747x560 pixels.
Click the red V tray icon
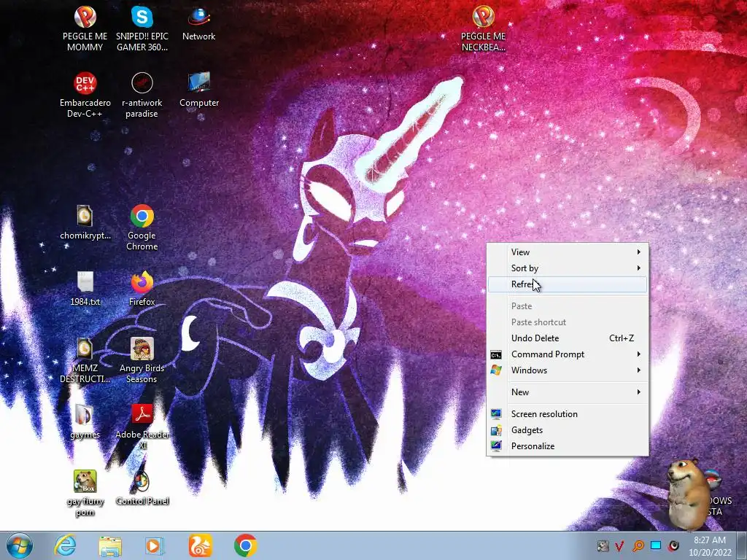click(619, 545)
